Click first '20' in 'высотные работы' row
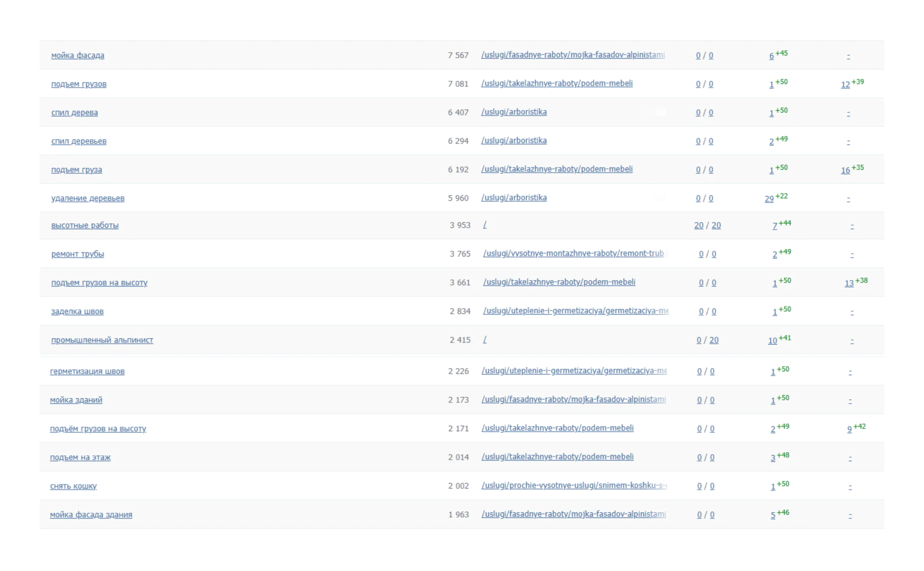This screenshot has width=924, height=571. tap(698, 226)
